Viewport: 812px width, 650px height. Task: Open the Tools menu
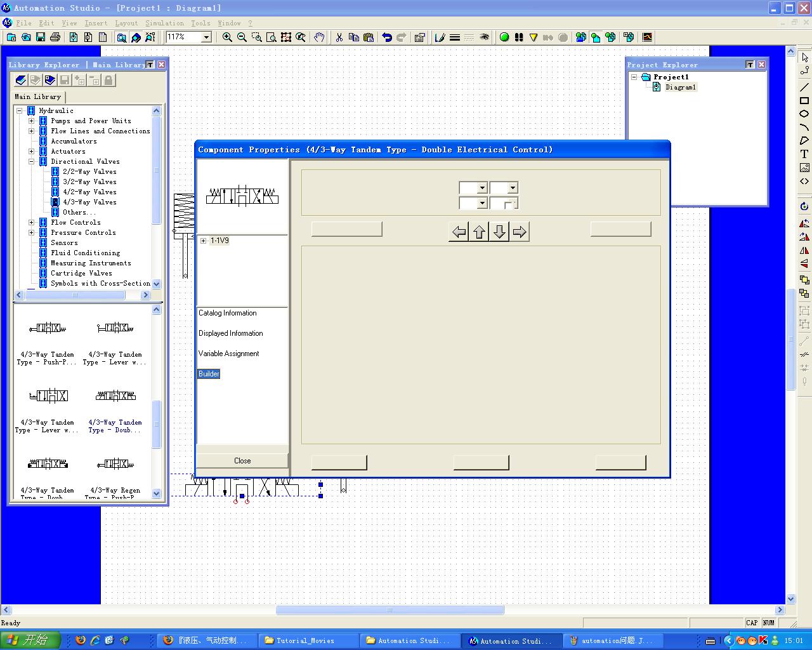[x=200, y=23]
